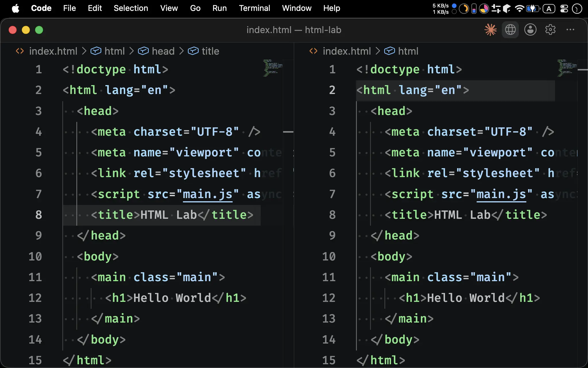The height and width of the screenshot is (368, 588).
Task: Select 'index.html' breadcrumb in left editor
Action: (x=53, y=51)
